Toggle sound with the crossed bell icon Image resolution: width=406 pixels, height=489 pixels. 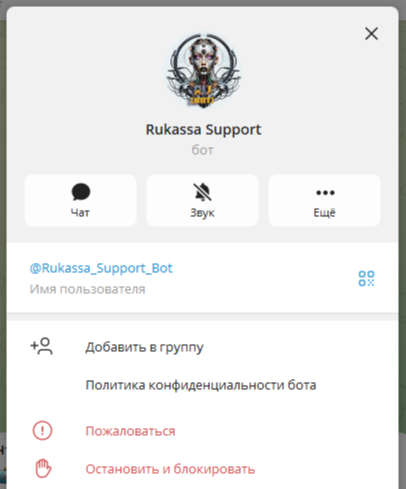pyautogui.click(x=202, y=192)
